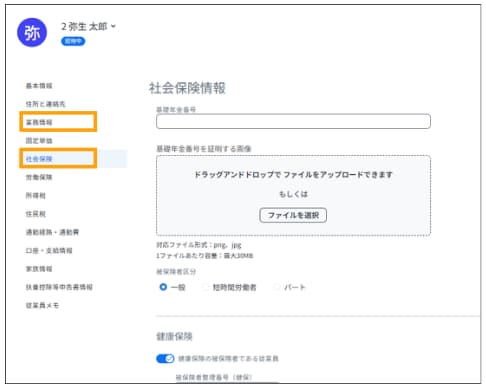Go to 家族情報 section
The image size is (486, 388).
tap(39, 269)
